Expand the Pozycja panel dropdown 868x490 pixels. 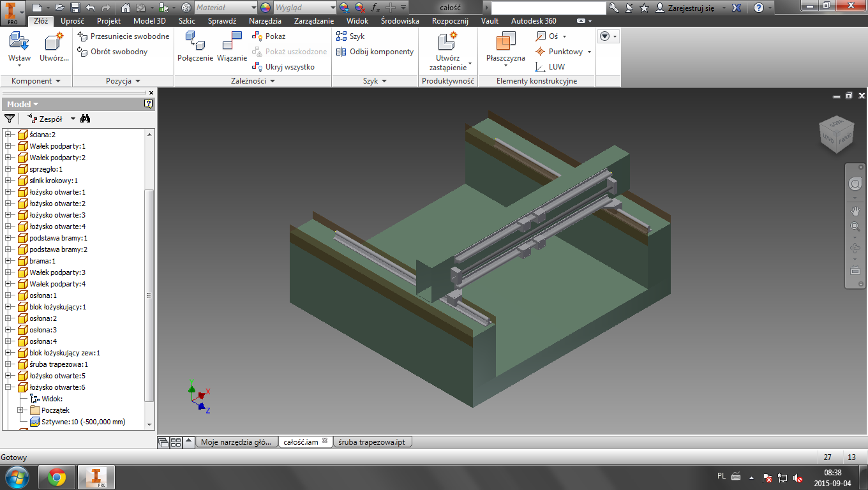point(123,81)
